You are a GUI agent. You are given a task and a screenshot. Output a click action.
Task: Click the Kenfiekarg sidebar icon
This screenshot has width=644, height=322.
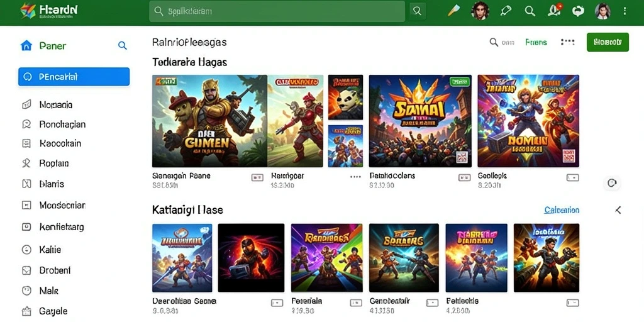pos(26,226)
